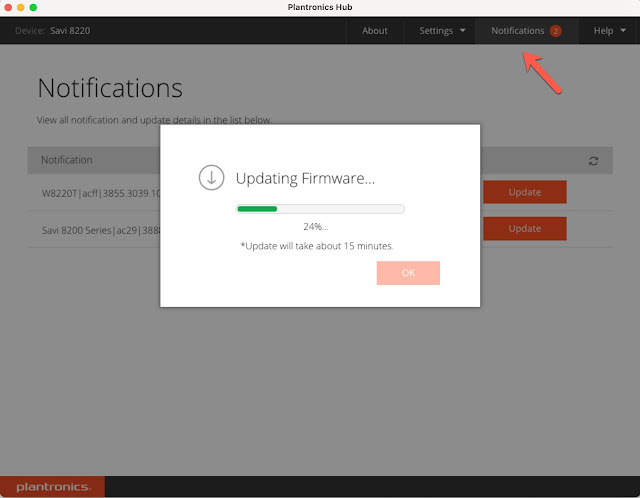Switch to the Notifications tab
The image size is (640, 498).
526,31
